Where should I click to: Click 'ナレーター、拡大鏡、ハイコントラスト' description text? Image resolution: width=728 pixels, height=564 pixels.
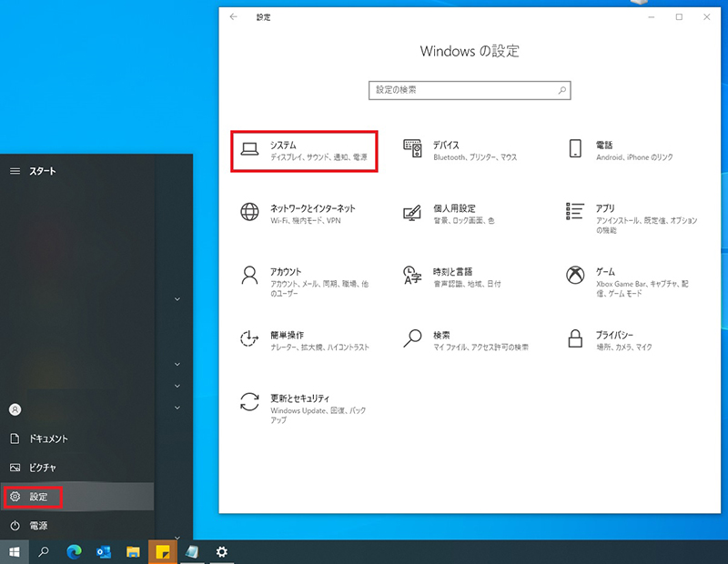tap(319, 347)
